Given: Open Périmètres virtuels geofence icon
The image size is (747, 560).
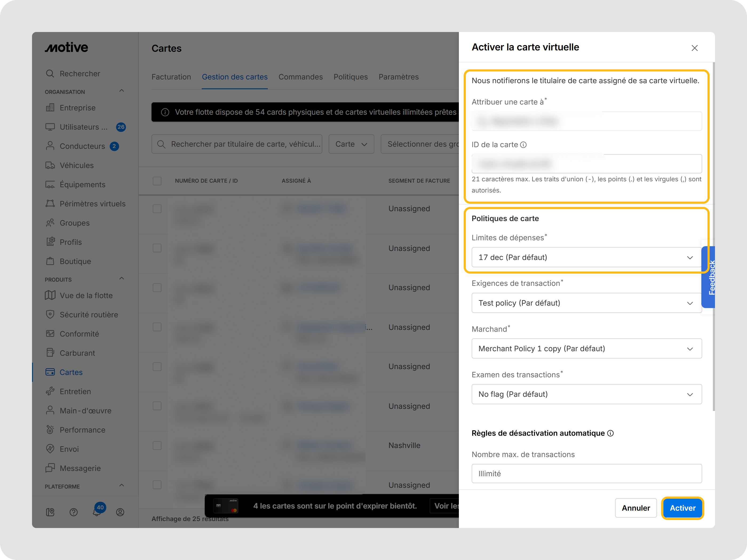Looking at the screenshot, I should (x=50, y=203).
